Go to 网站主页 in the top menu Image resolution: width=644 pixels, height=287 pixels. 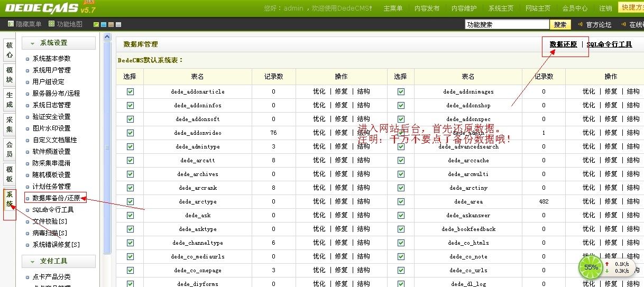(538, 8)
